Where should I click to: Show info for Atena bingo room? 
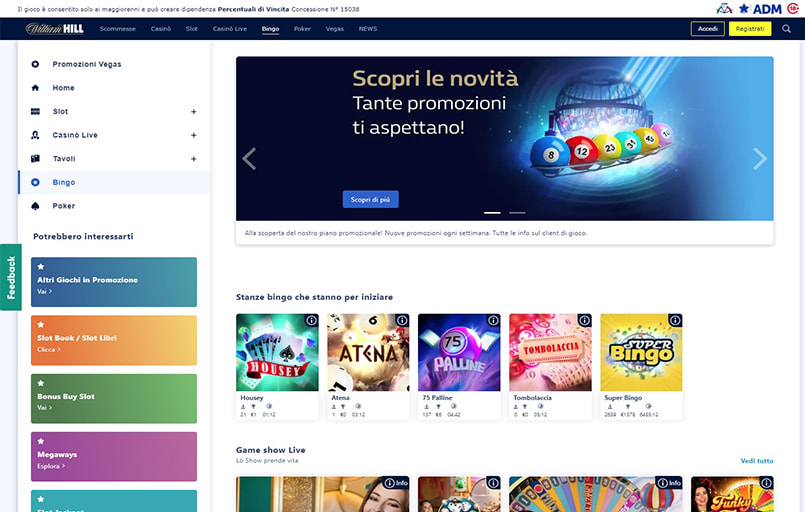click(x=402, y=320)
